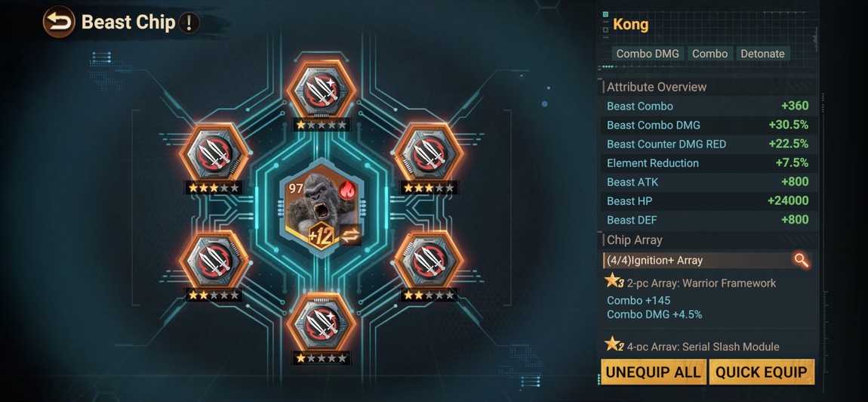Select the Combo DMG tag
868x402 pixels.
coord(647,54)
